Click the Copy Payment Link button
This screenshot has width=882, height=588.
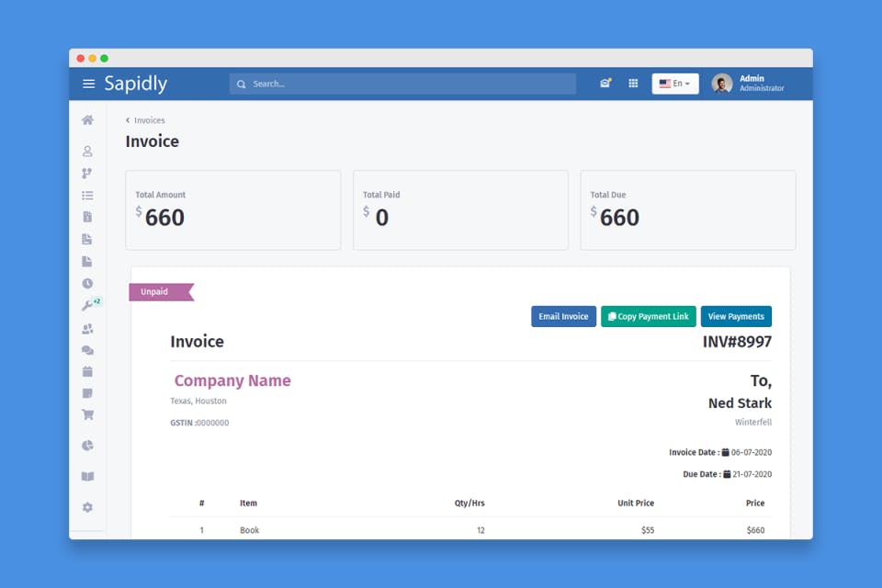pos(648,316)
